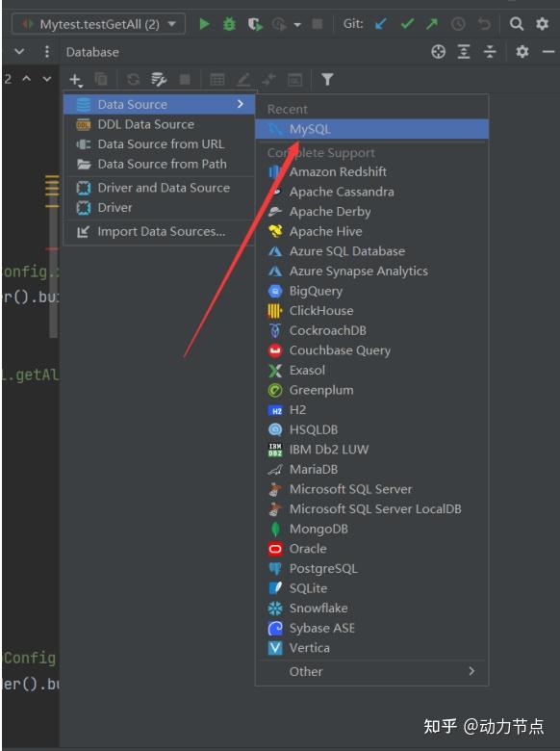Expand all nodes in Database panel
Image resolution: width=560 pixels, height=751 pixels.
(464, 52)
